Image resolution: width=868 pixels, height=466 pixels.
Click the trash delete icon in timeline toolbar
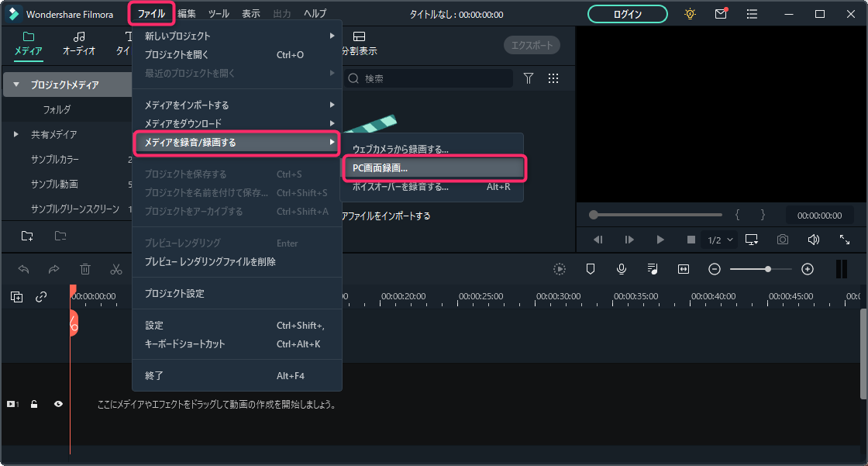tap(84, 269)
